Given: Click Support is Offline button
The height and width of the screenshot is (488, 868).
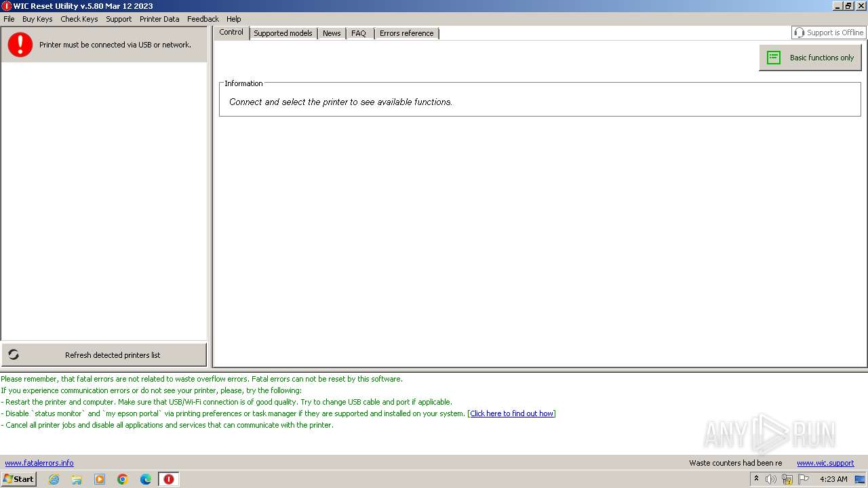Looking at the screenshot, I should pos(829,33).
